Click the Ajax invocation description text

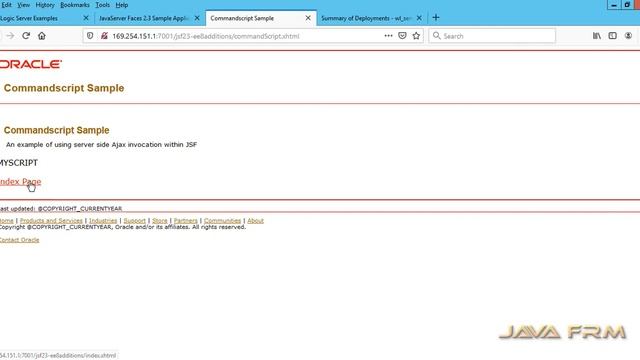tap(101, 144)
